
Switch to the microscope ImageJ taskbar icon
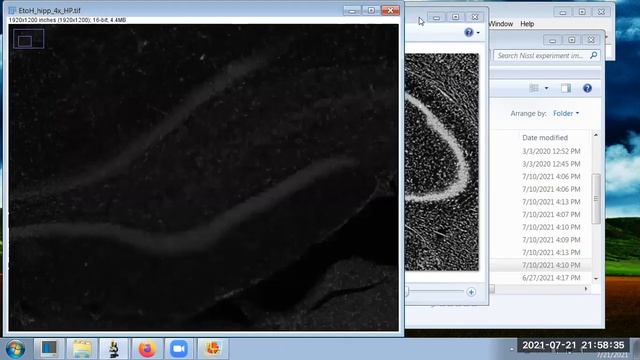pyautogui.click(x=114, y=349)
